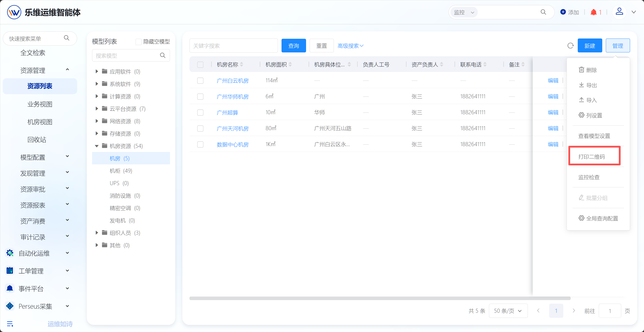Screen dimensions: 644x332
Task: Click the horizontal table scrollbar
Action: [380, 298]
